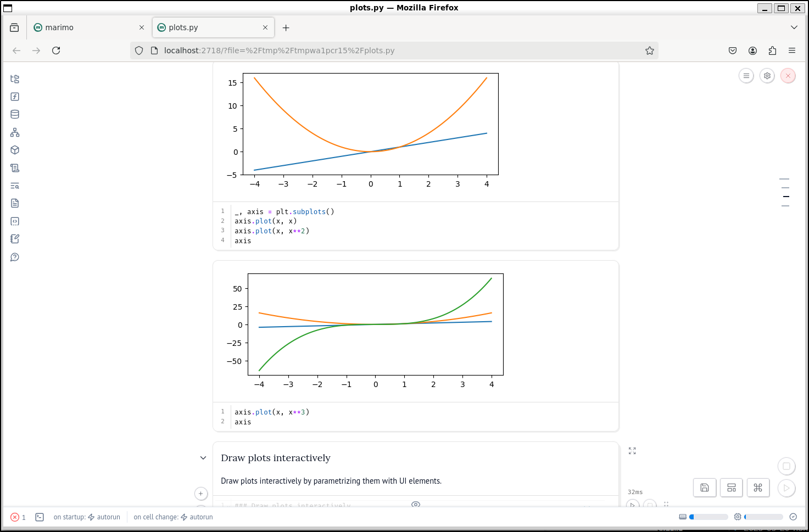Open the command palette button

[x=758, y=488]
